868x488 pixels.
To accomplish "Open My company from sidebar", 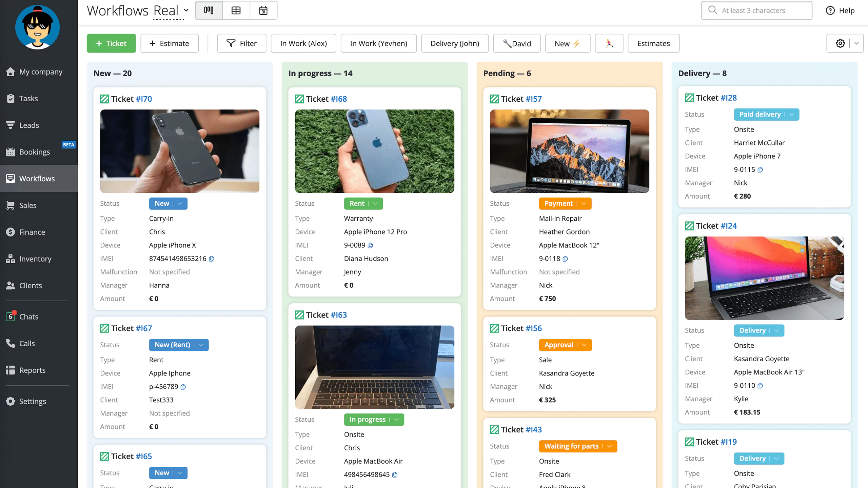I will click(x=39, y=72).
